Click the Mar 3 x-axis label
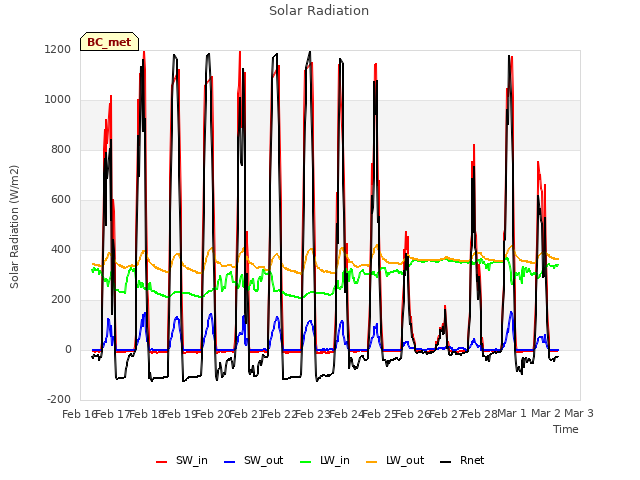 click(x=579, y=414)
